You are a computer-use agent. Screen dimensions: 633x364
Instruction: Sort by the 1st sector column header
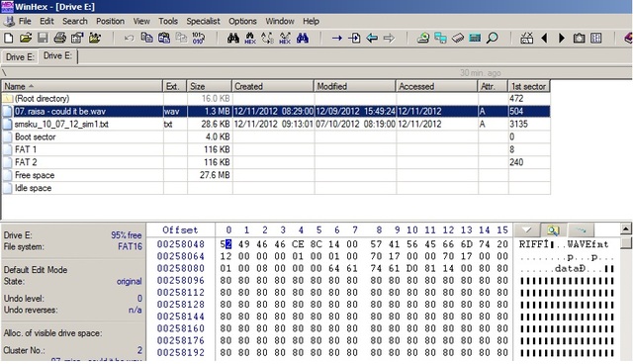[529, 86]
